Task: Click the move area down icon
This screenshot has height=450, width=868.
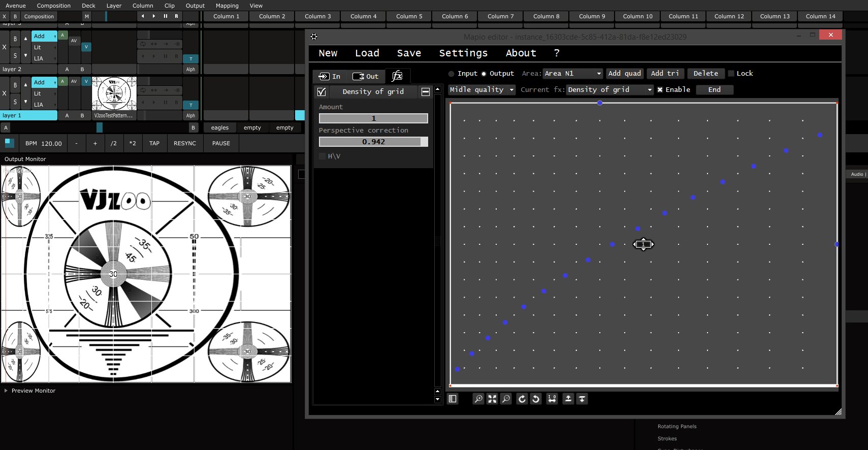Action: [x=582, y=399]
